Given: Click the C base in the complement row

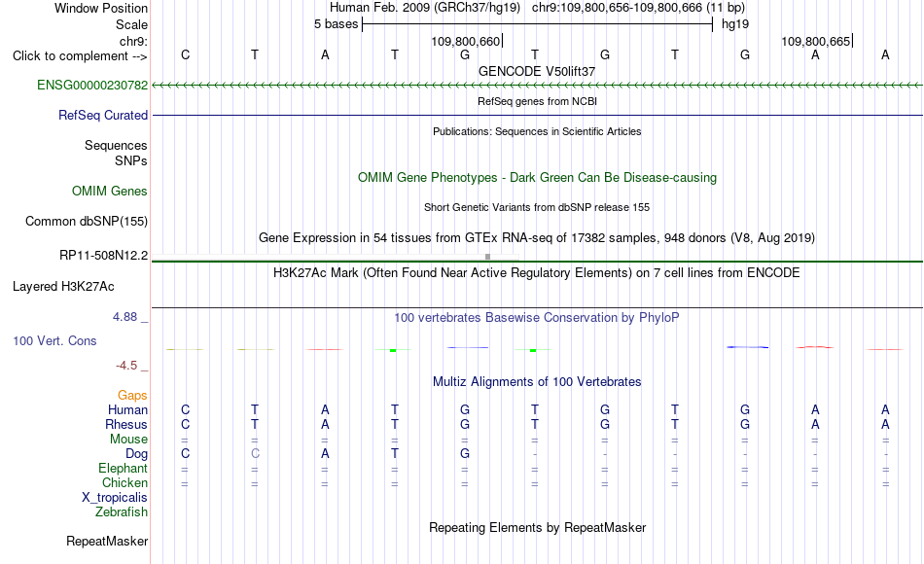Looking at the screenshot, I should 185,54.
